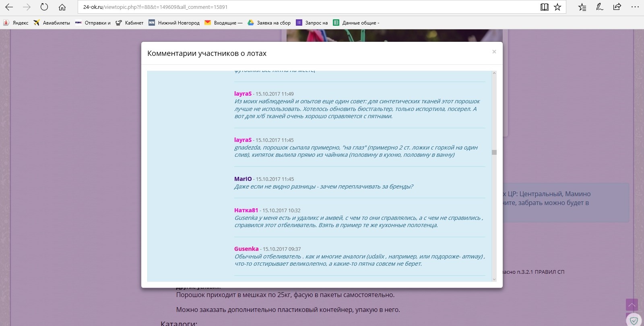644x326 pixels.
Task: Add page to favorites star
Action: tap(557, 7)
